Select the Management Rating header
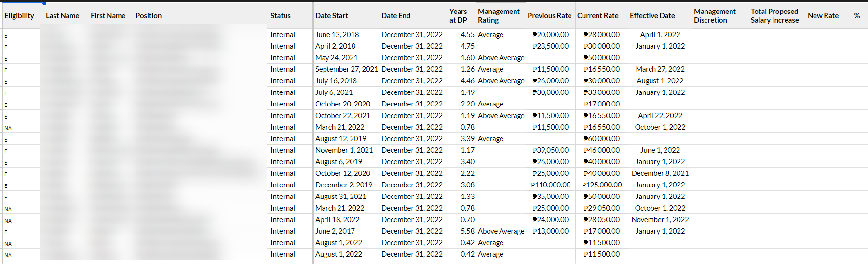 pyautogui.click(x=499, y=16)
